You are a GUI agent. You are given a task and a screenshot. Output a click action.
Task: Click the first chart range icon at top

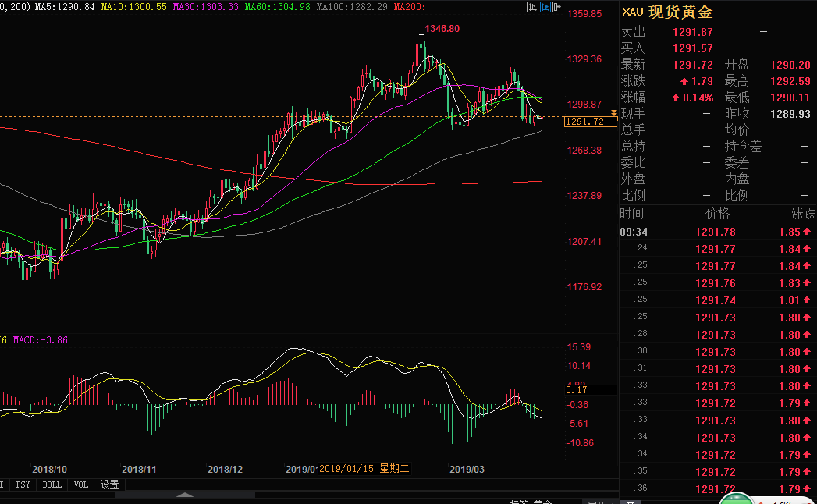[533, 7]
